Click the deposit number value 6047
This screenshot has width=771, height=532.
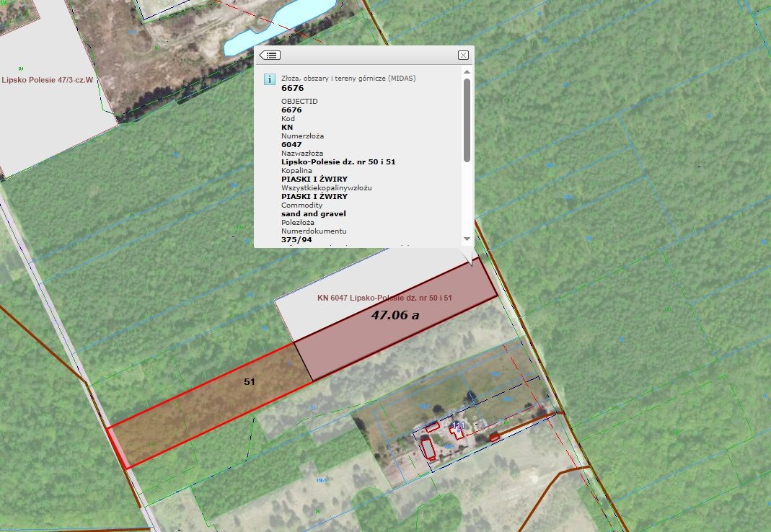coord(291,145)
